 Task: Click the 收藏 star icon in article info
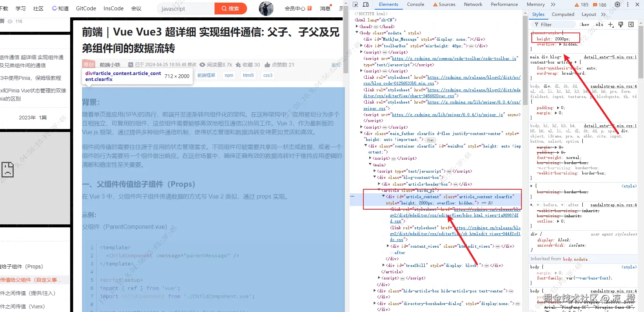(x=238, y=65)
